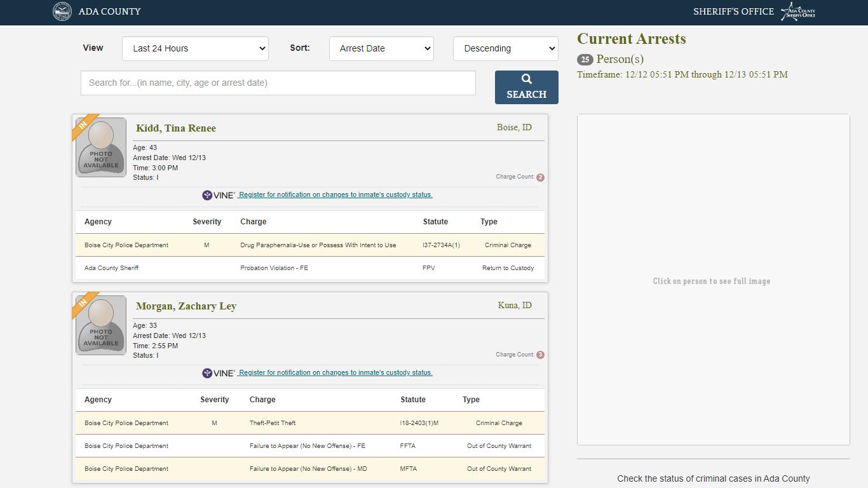Click Theft-Petit Theft charge
The image size is (868, 488).
click(273, 423)
